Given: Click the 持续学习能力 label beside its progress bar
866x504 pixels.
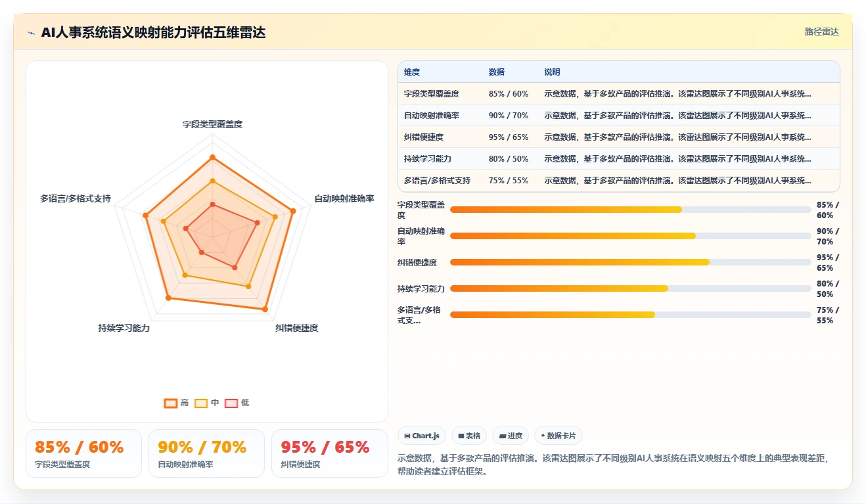Looking at the screenshot, I should point(421,288).
